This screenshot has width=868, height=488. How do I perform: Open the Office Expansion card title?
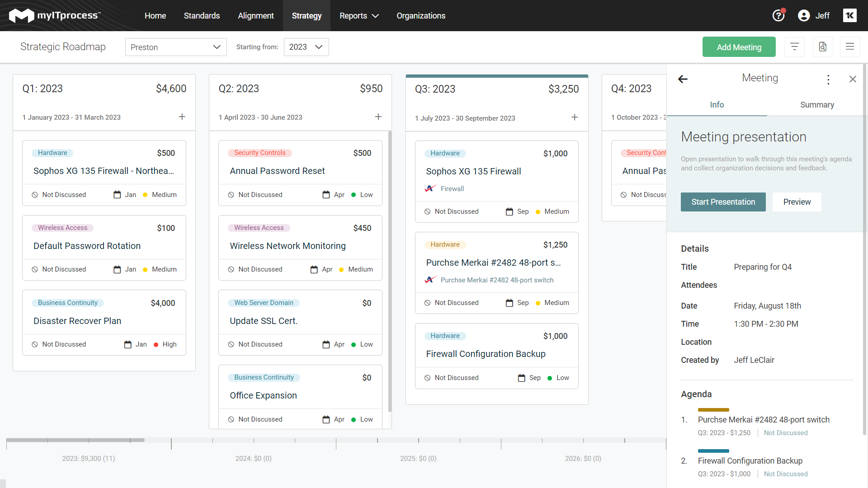click(263, 395)
